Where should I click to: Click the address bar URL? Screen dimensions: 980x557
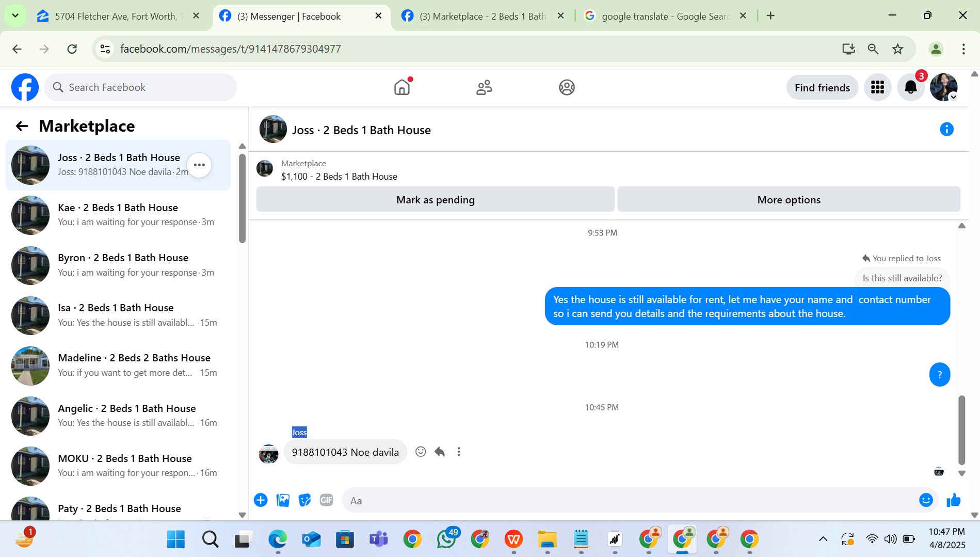[230, 49]
